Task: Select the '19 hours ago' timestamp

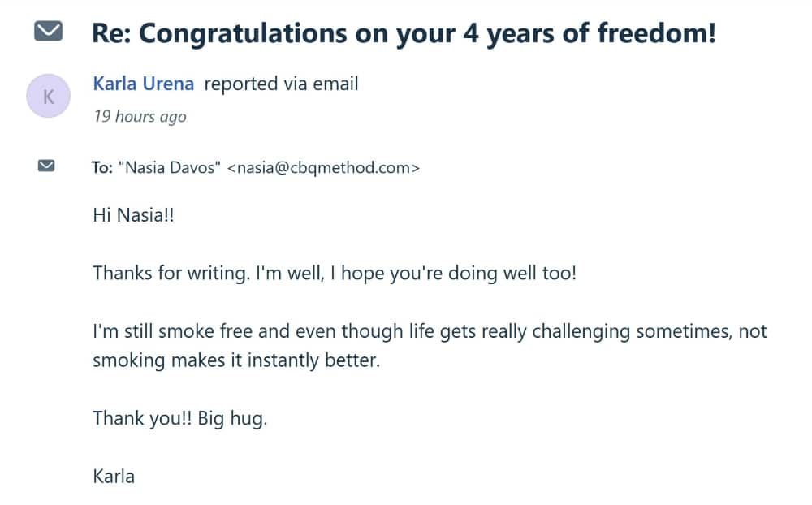Action: (140, 117)
